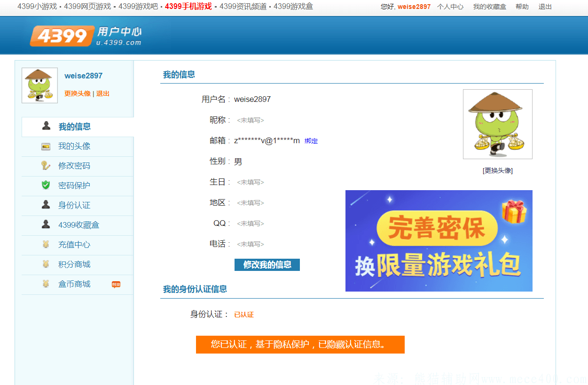Switch to 个人中心 in the top right

click(450, 7)
